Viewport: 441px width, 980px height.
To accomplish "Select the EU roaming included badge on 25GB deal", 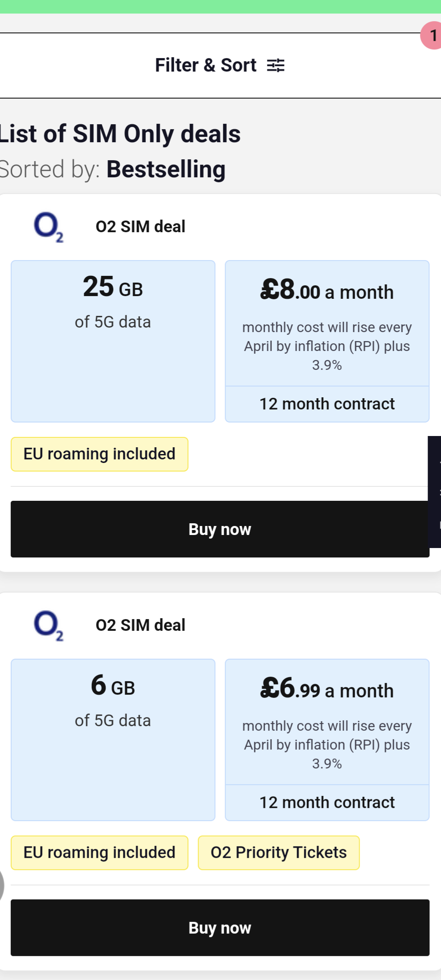I will (x=99, y=454).
